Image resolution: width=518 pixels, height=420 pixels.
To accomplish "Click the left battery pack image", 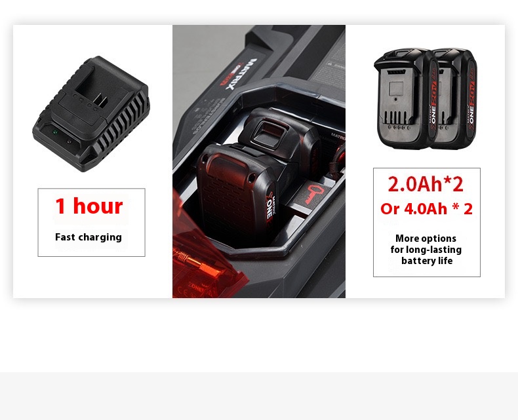I will [406, 98].
